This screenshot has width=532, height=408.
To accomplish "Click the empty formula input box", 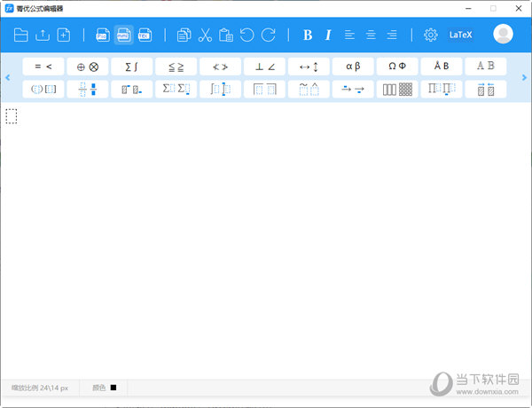I will [12, 116].
